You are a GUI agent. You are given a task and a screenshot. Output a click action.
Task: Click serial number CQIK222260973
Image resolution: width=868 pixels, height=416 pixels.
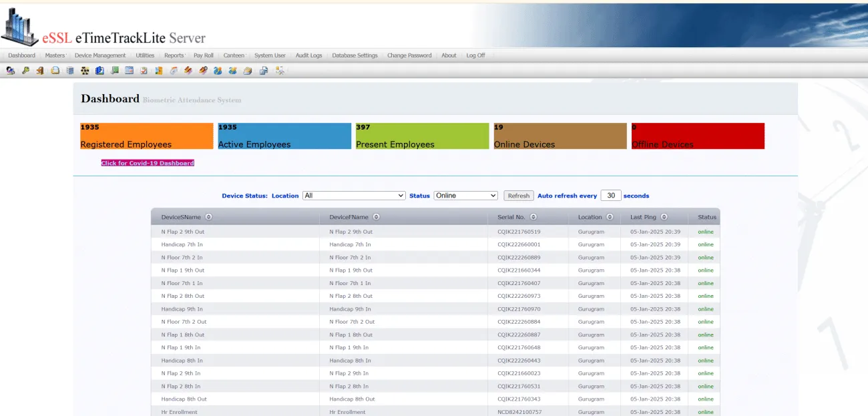pyautogui.click(x=519, y=296)
